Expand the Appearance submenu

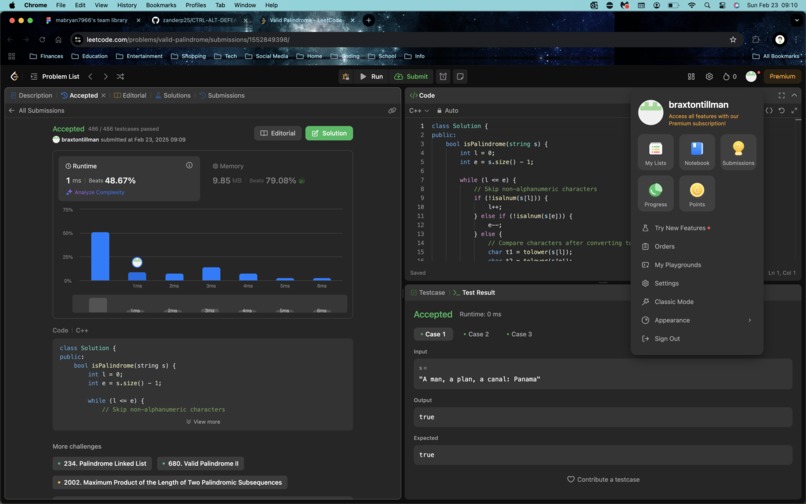pos(697,320)
